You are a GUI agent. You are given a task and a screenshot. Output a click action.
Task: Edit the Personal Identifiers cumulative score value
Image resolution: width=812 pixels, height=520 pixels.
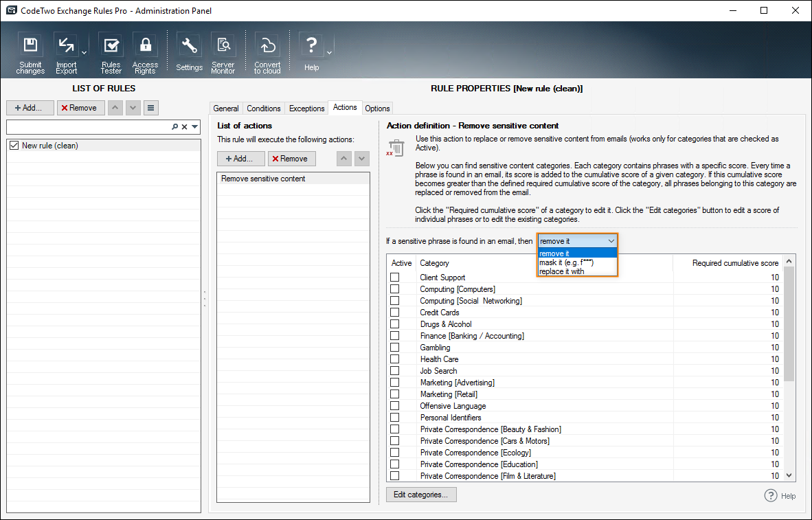click(775, 418)
